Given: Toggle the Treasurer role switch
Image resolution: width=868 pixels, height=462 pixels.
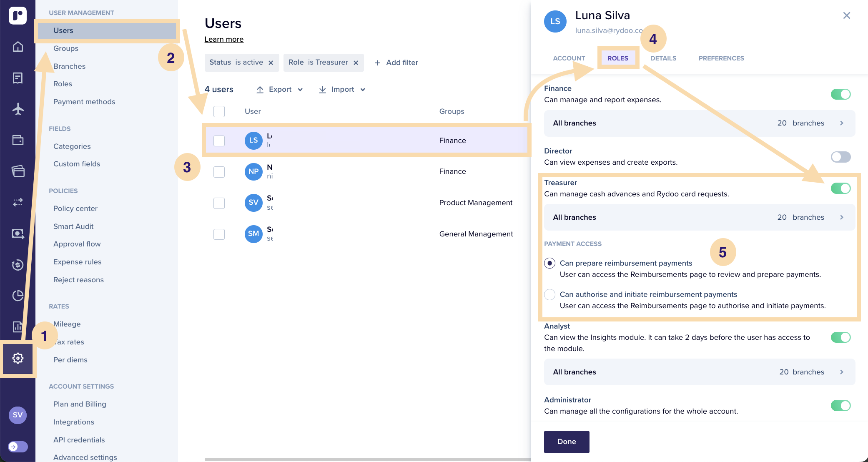Looking at the screenshot, I should (x=840, y=188).
